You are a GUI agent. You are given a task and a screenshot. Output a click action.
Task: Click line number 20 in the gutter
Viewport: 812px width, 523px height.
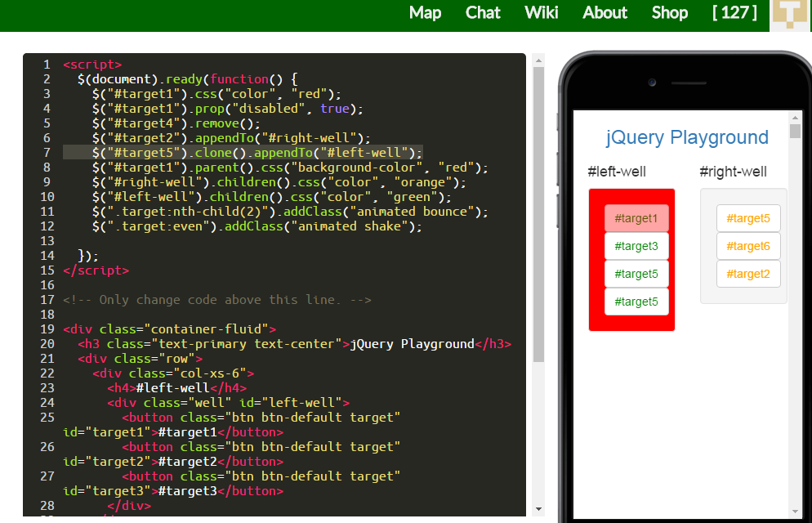tap(47, 344)
